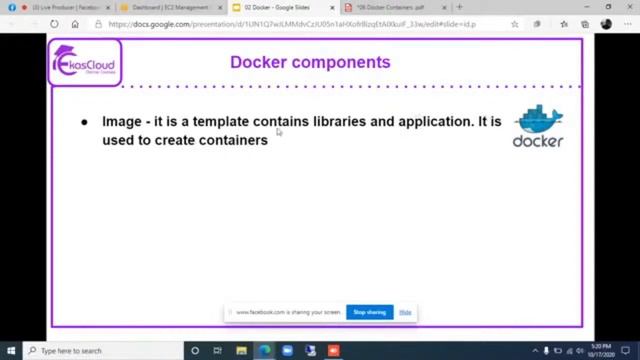Open the Windows notification center

tap(626, 351)
